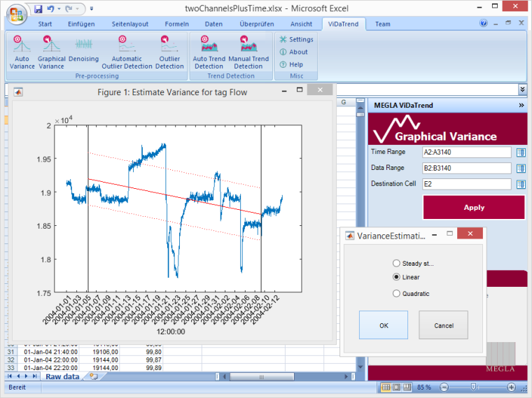Viewport: 532px width, 398px height.
Task: Select row 32 header
Action: tap(11, 360)
